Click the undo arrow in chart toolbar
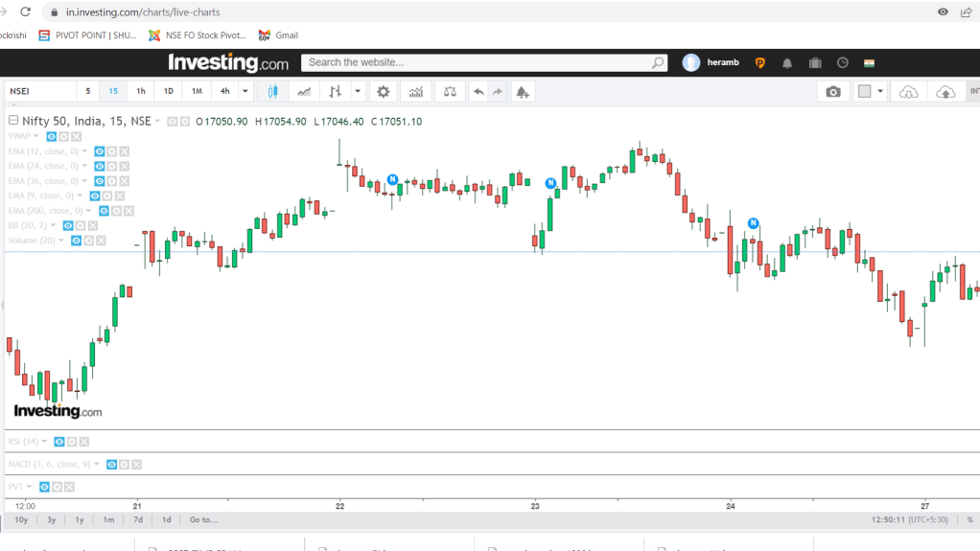This screenshot has width=980, height=551. [478, 92]
